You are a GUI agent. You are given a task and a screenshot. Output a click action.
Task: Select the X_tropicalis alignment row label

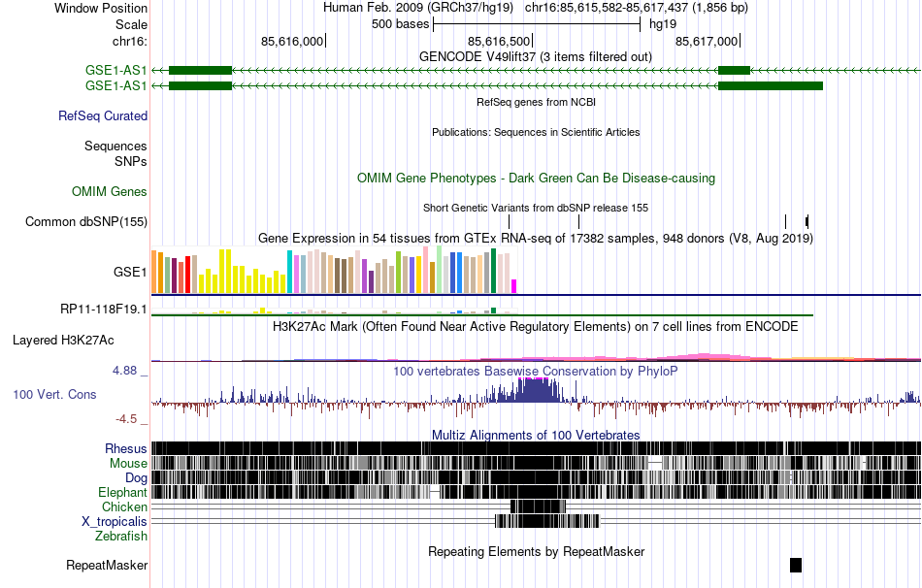click(x=115, y=522)
